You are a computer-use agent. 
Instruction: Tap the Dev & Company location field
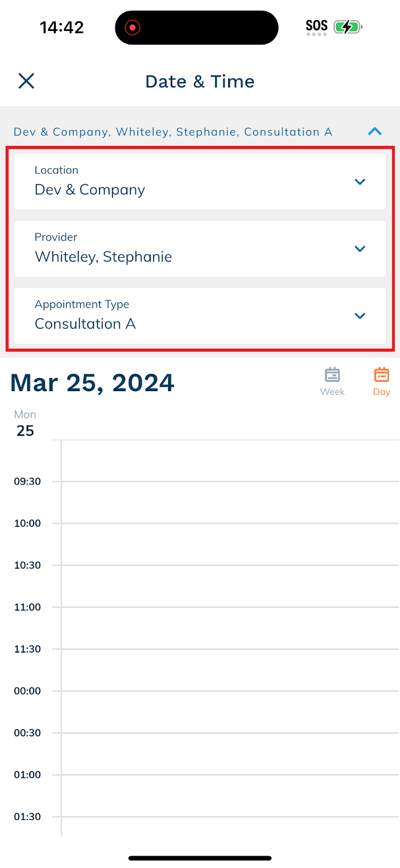click(x=200, y=182)
